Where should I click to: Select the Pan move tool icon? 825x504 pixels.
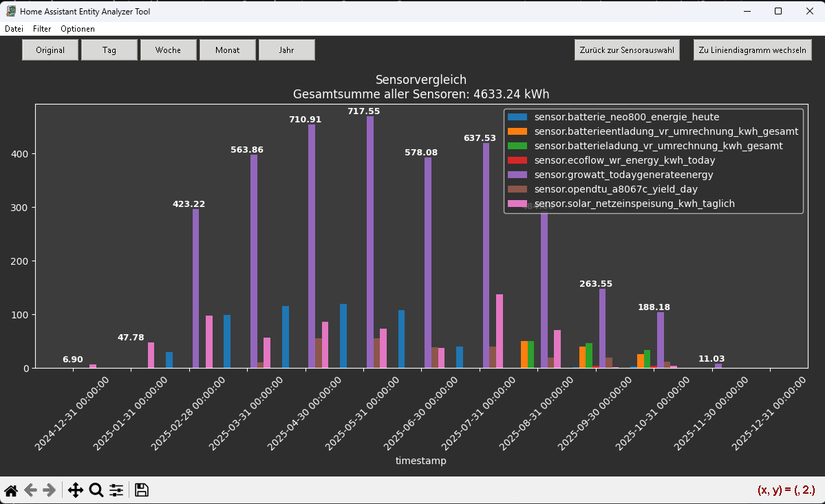tap(76, 490)
